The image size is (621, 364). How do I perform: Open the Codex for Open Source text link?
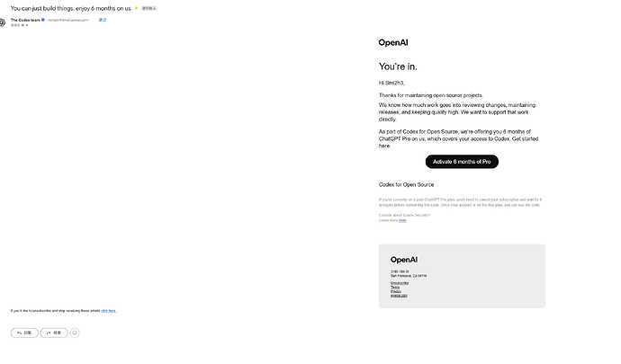pyautogui.click(x=406, y=185)
